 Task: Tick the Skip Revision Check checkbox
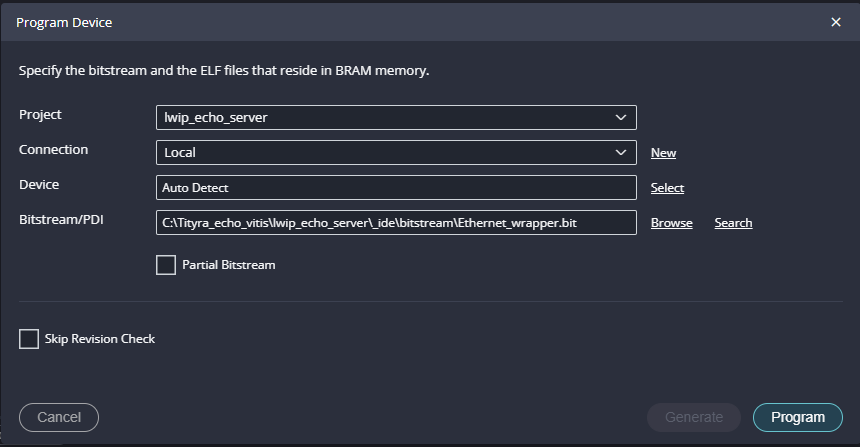coord(29,339)
